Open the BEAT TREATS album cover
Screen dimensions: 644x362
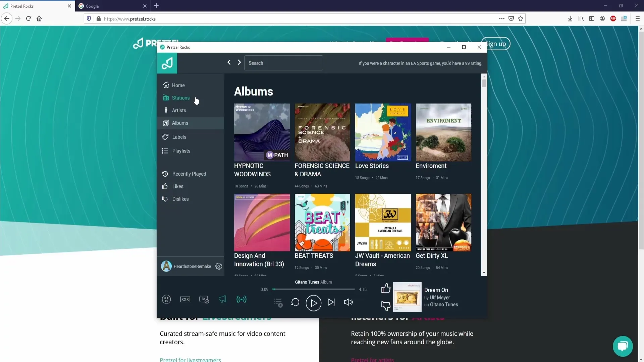click(x=322, y=223)
